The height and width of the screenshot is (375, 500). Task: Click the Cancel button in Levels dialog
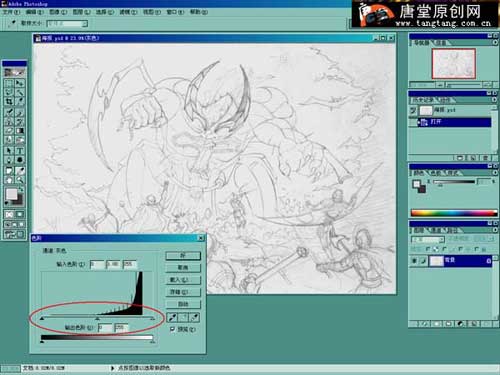tap(183, 268)
